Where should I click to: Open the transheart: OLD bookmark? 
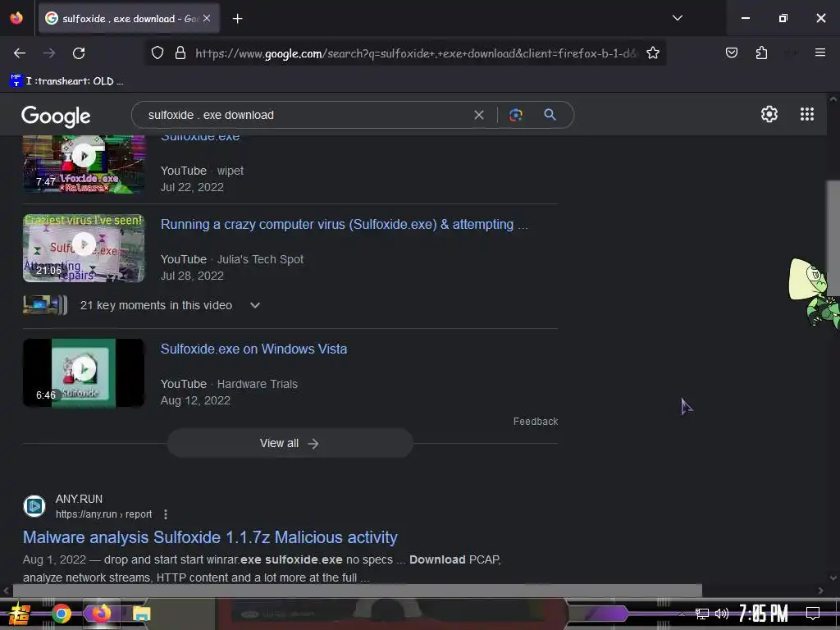[67, 81]
